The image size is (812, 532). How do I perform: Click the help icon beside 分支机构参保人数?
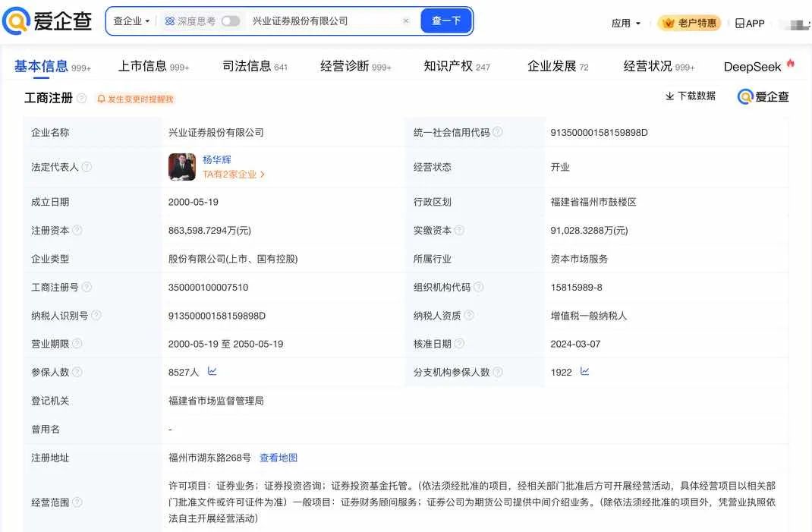(x=498, y=372)
